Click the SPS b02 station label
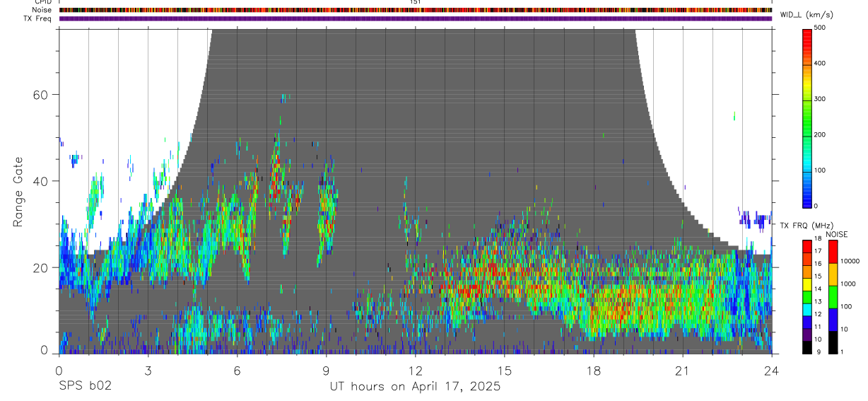The image size is (868, 401). pyautogui.click(x=85, y=386)
